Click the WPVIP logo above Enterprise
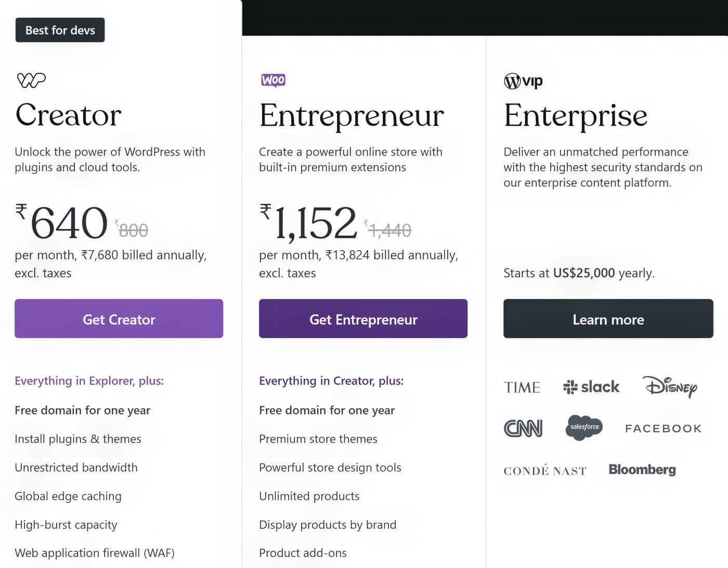This screenshot has height=568, width=728. [523, 81]
